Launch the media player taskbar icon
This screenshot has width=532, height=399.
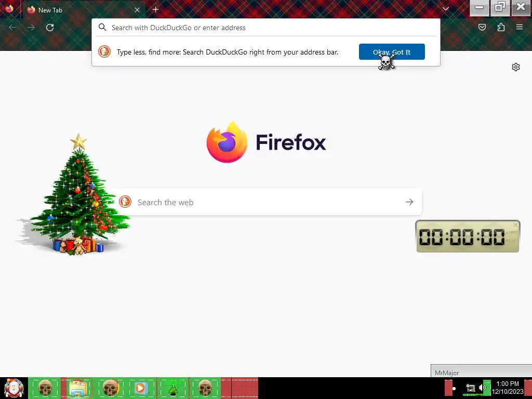[x=140, y=388]
